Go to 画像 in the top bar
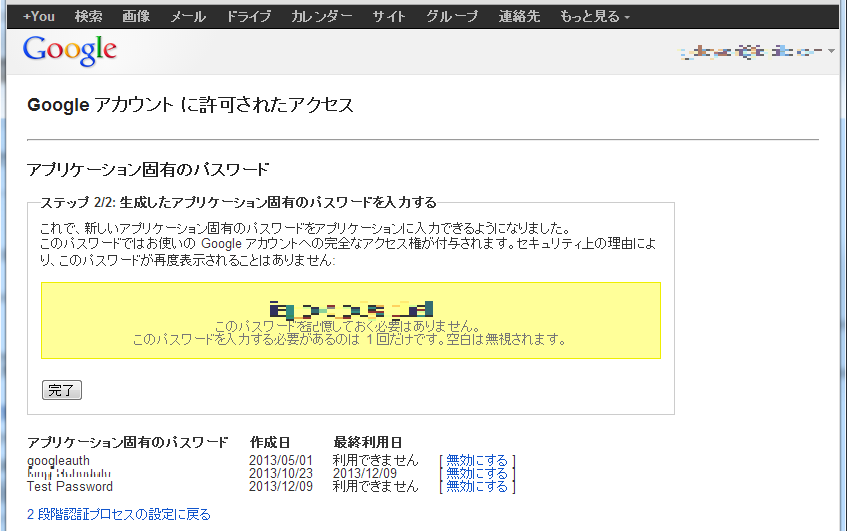This screenshot has height=531, width=847. [136, 17]
